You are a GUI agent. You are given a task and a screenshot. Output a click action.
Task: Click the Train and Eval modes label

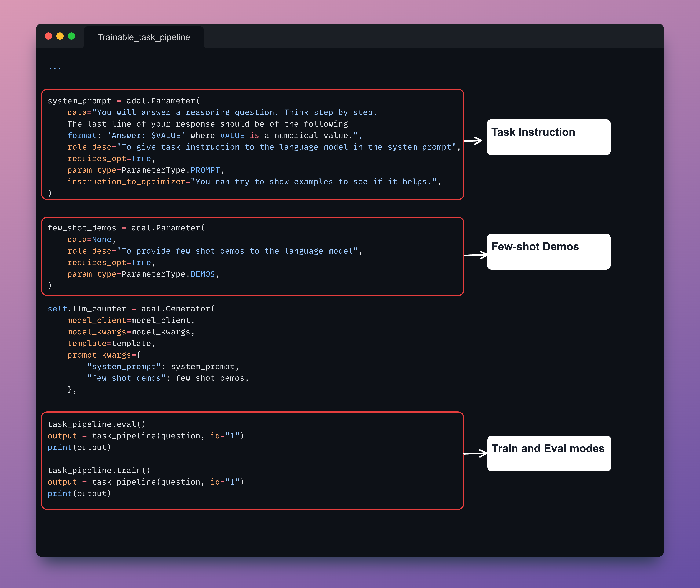click(549, 453)
